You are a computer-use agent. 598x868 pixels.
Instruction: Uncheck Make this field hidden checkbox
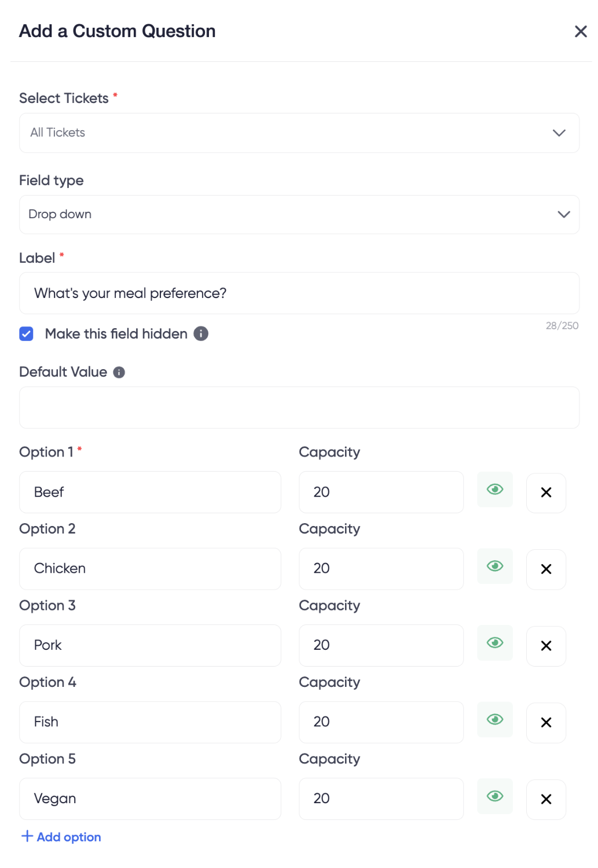26,334
